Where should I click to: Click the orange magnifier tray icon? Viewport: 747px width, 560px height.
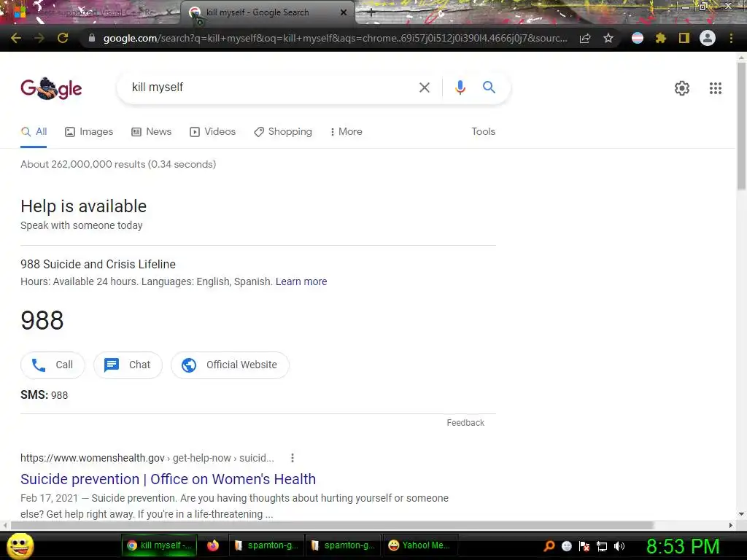pos(549,546)
